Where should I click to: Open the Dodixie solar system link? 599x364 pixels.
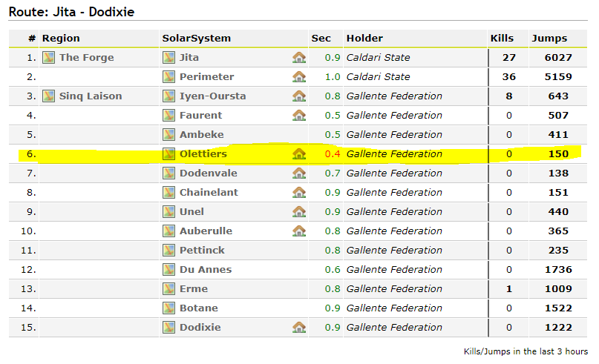pos(200,328)
